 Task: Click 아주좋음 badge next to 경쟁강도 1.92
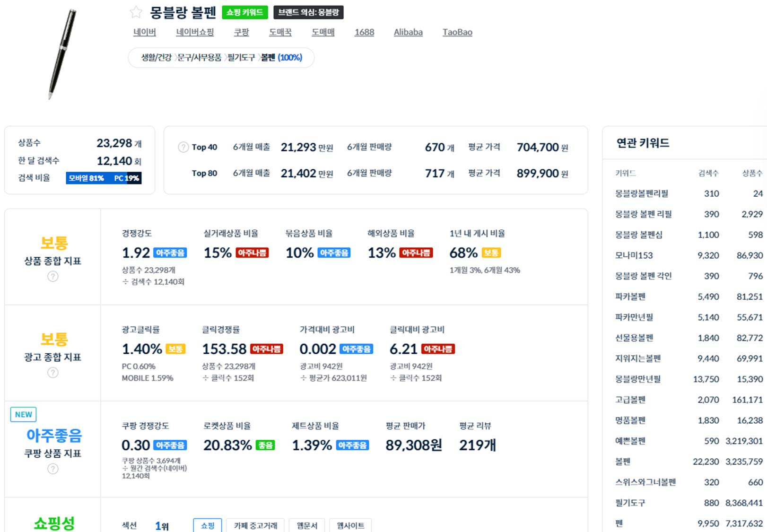170,253
